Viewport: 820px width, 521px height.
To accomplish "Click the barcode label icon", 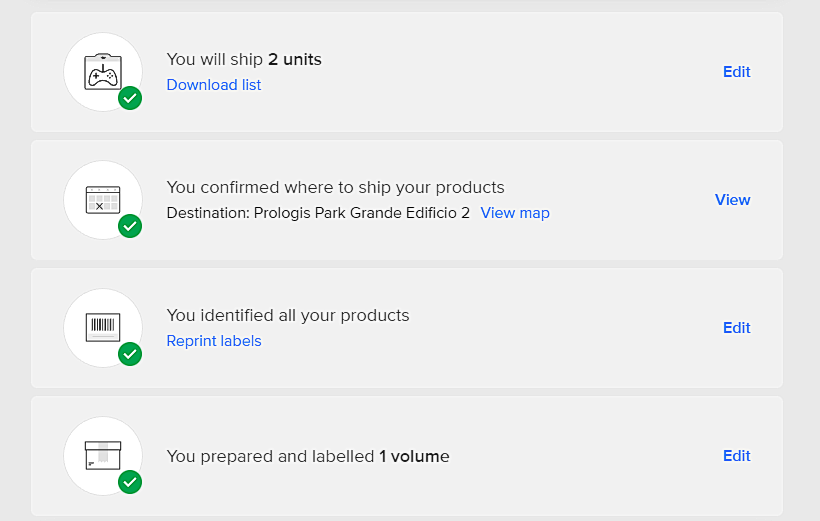I will pos(102,327).
